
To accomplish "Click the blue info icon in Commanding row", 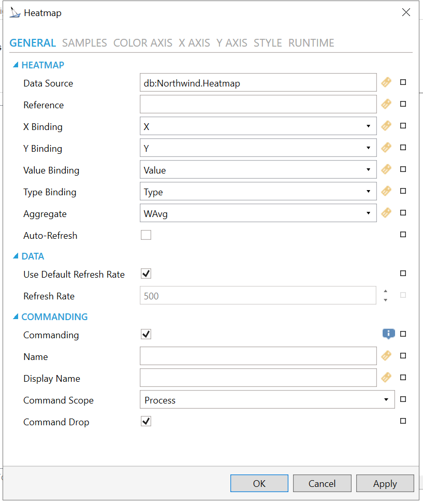I will point(388,334).
